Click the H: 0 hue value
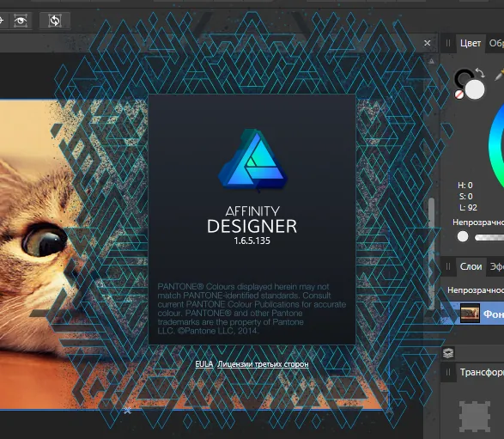The width and height of the screenshot is (504, 439). click(465, 186)
